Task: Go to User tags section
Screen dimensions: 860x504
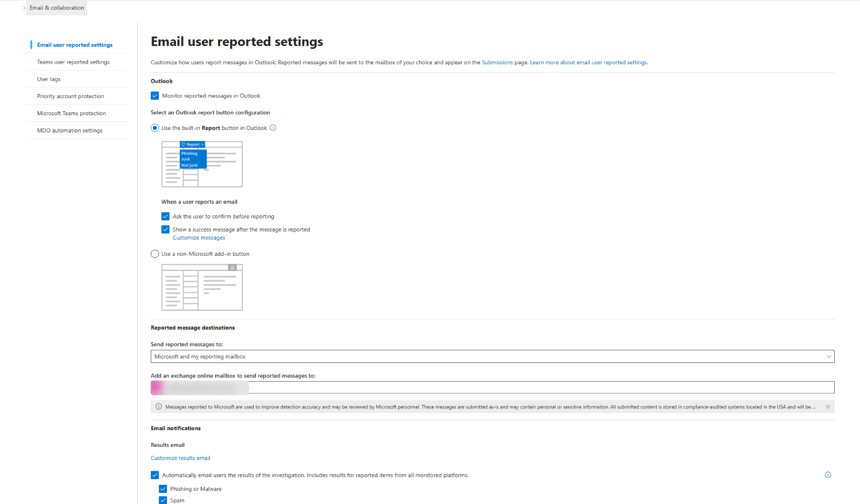Action: pos(49,79)
